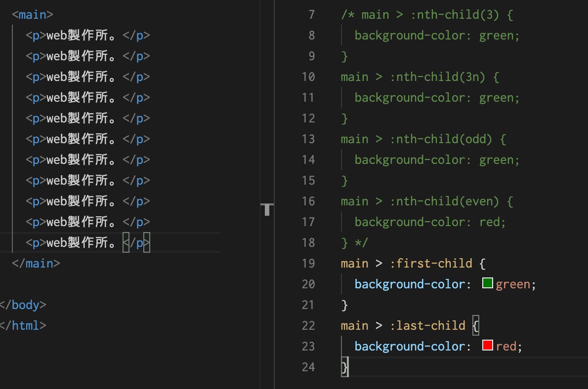Click line number 7 in the gutter
The height and width of the screenshot is (389, 588).
click(x=311, y=15)
